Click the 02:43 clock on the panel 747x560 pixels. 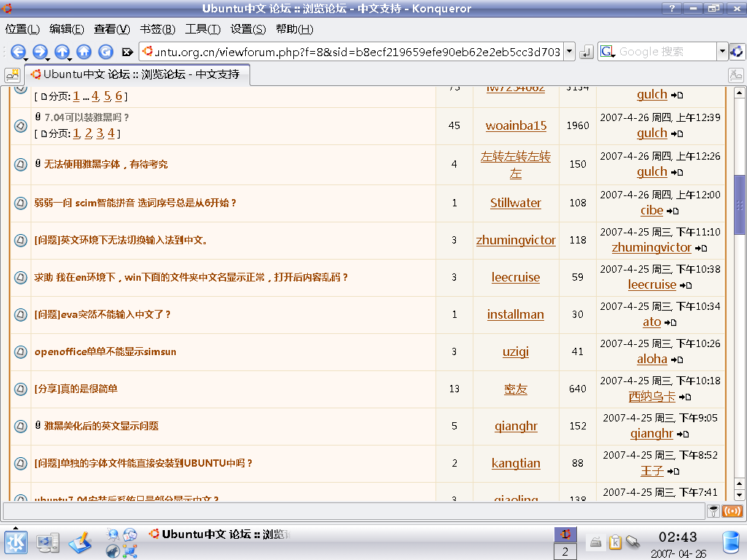[x=678, y=537]
